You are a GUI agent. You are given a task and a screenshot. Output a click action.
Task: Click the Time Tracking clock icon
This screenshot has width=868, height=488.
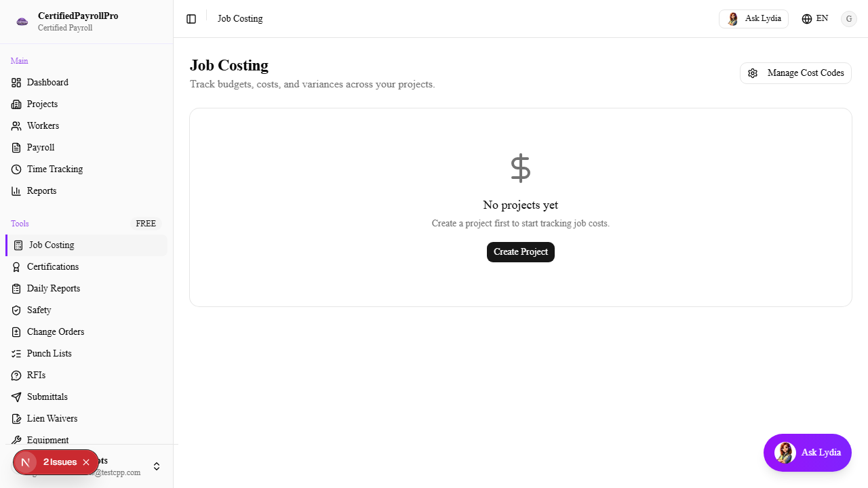point(16,169)
